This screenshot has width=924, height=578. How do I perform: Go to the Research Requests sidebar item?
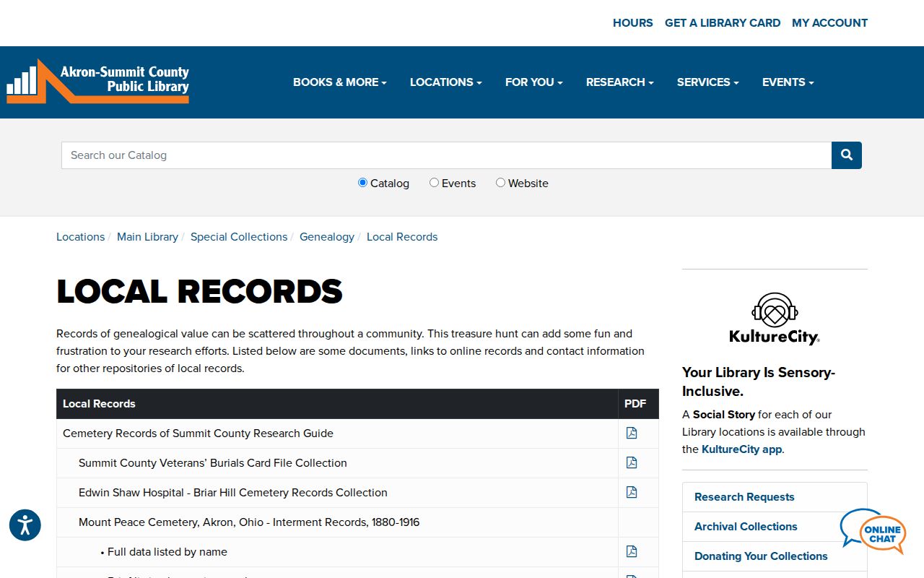(775, 497)
